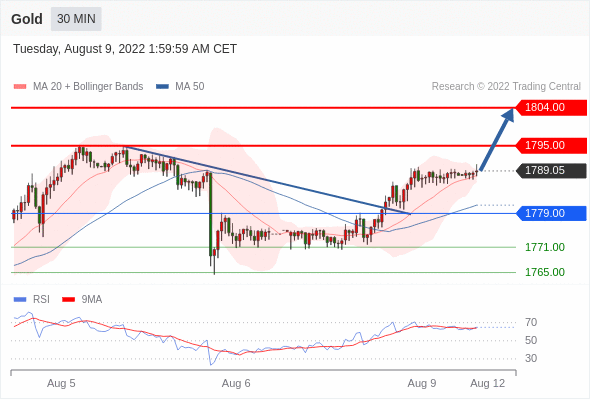Screen dimensions: 590x400
Task: Toggle the MA 50 legend entry
Action: [180, 87]
